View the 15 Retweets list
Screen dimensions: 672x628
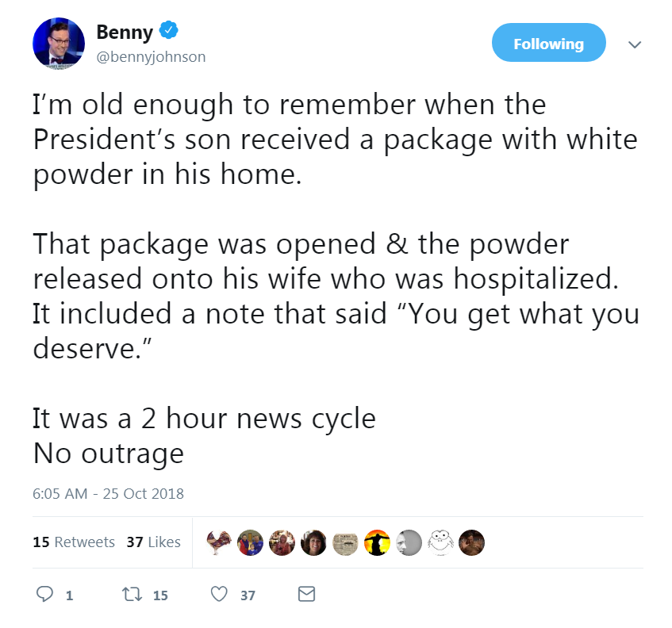pos(74,542)
